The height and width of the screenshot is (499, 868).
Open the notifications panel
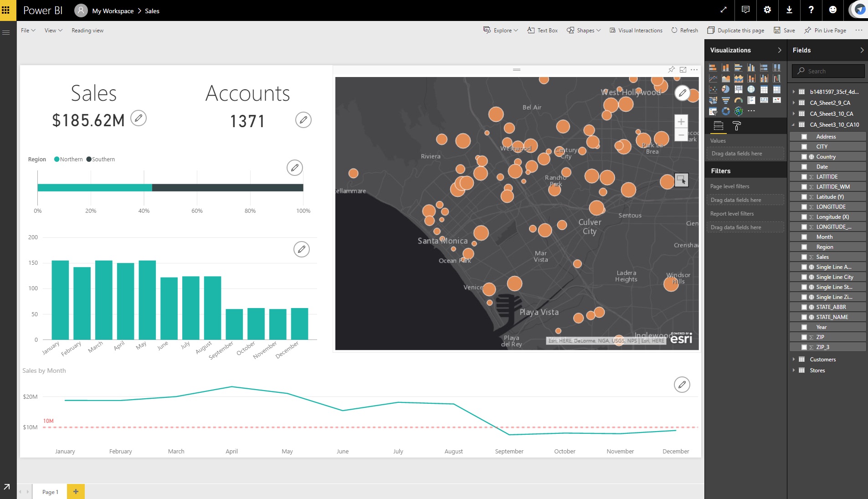(745, 10)
